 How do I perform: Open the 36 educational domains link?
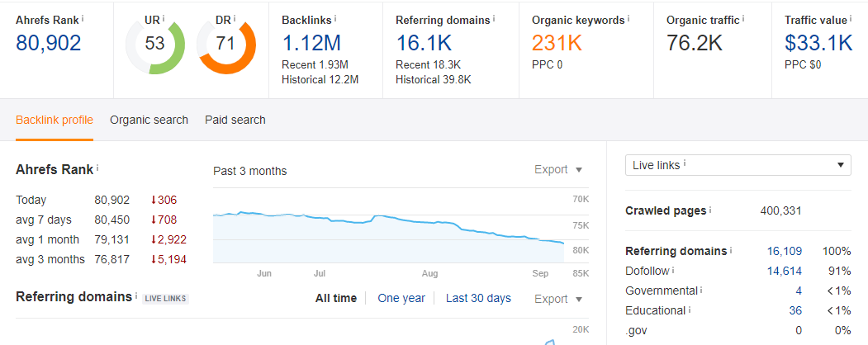(x=795, y=310)
